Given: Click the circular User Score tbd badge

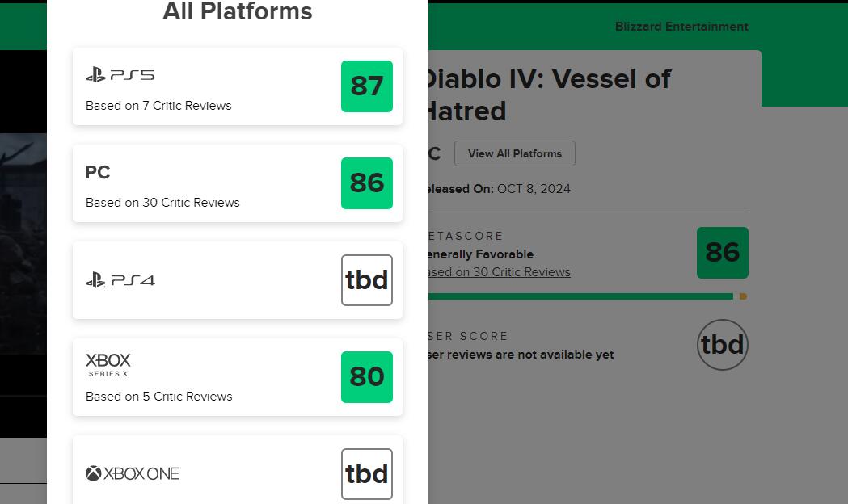Looking at the screenshot, I should 723,345.
